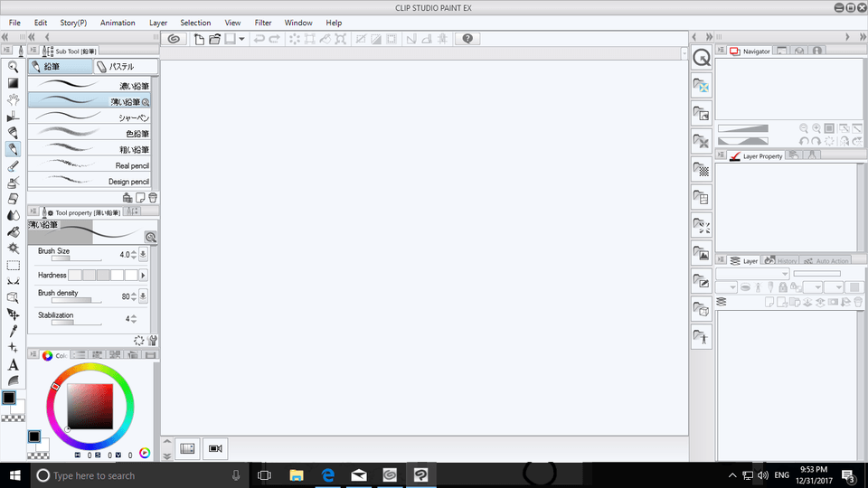
Task: Select main black color swatch in toolbox
Action: [9, 398]
